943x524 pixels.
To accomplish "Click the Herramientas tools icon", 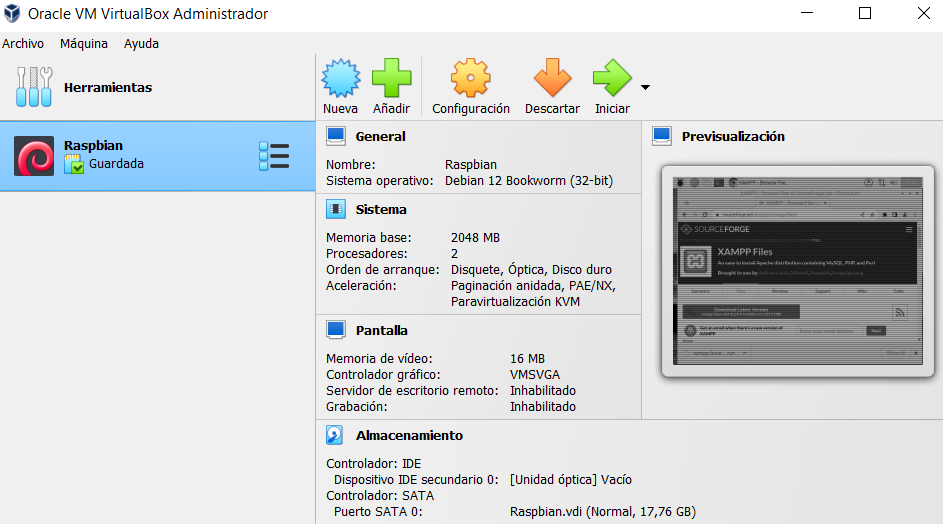I will point(34,87).
